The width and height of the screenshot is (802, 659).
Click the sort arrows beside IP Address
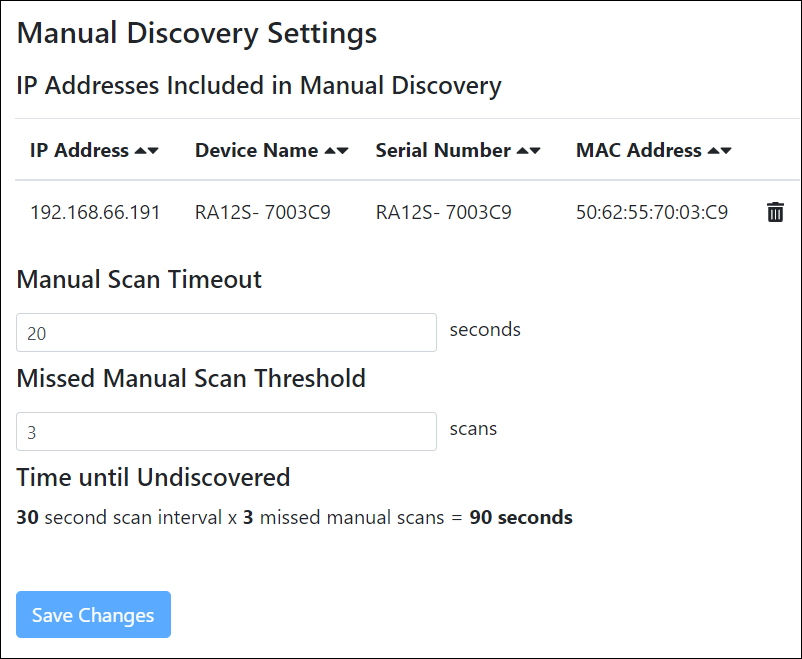point(146,151)
